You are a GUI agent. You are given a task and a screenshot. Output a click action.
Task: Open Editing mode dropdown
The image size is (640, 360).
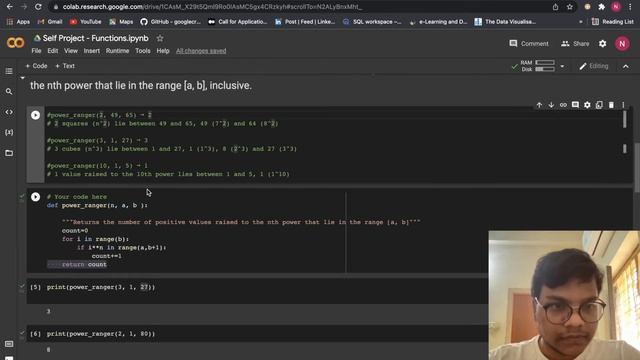[594, 66]
